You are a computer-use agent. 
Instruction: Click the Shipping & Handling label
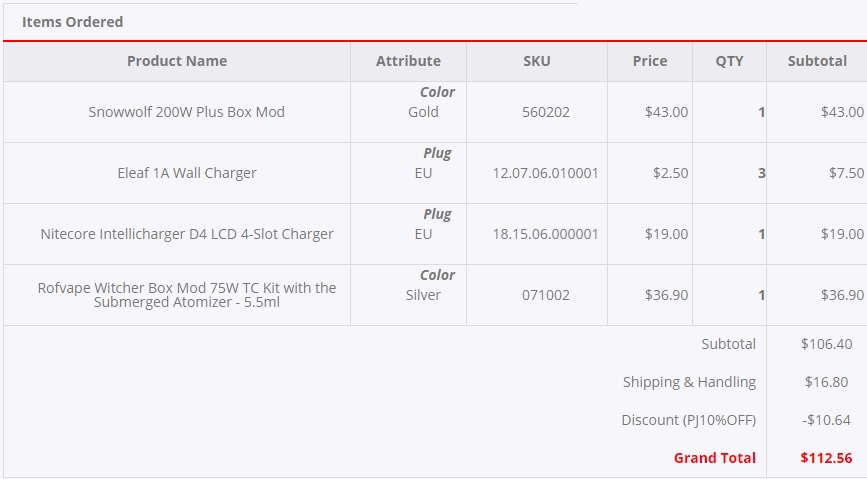[x=689, y=382]
